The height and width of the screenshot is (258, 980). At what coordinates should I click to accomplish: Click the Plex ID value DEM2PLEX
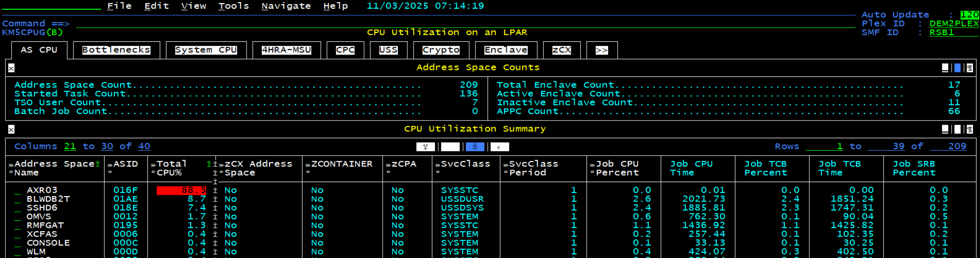pyautogui.click(x=954, y=24)
